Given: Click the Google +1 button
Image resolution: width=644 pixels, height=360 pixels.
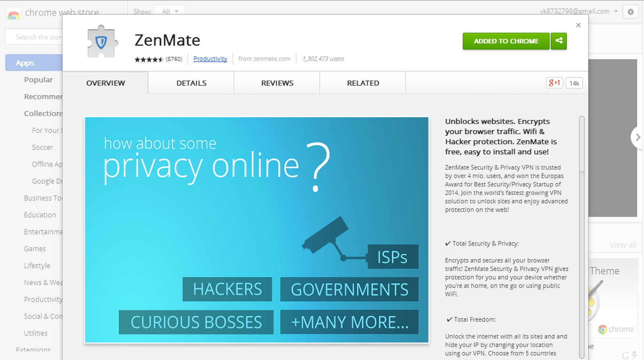Looking at the screenshot, I should (x=554, y=83).
